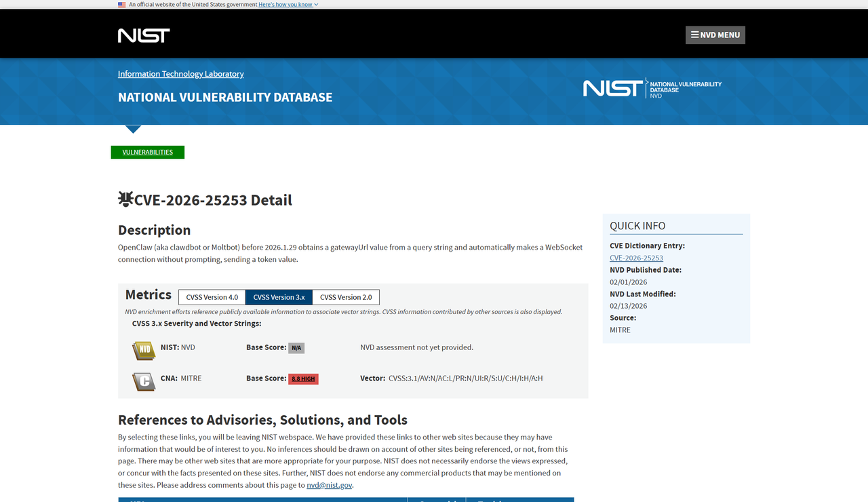Click "CVSS 3.x Severity and Vector Strings:" label
Image resolution: width=868 pixels, height=502 pixels.
[197, 324]
